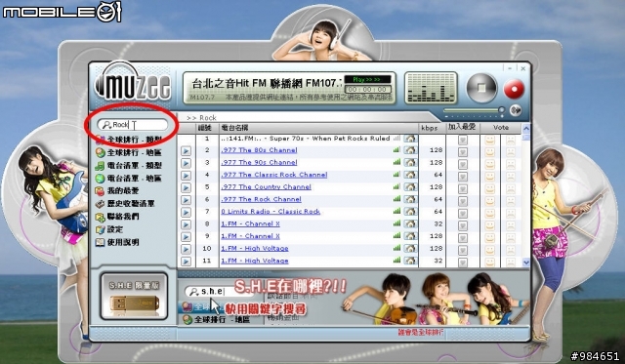Viewport: 625px width, 364px height.
Task: Add row 7 0 Limits Radio to favorites
Action: [462, 214]
